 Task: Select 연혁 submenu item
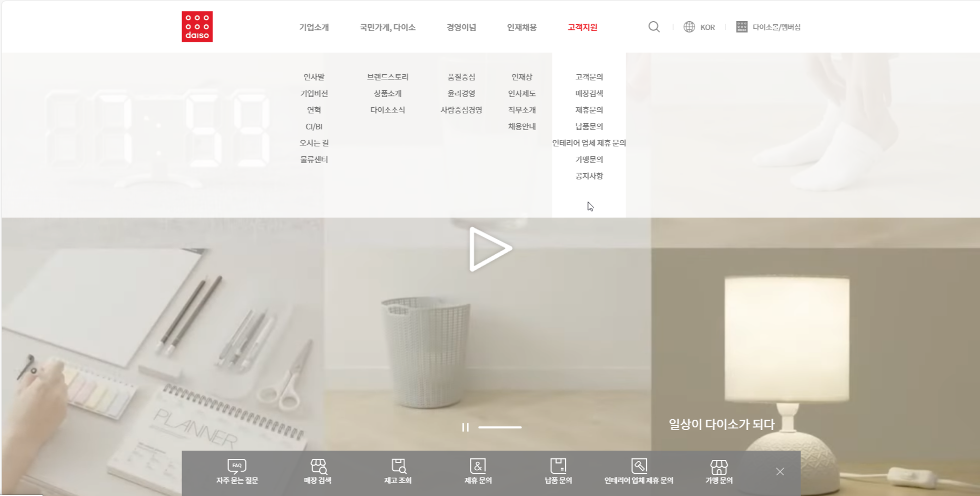(314, 110)
